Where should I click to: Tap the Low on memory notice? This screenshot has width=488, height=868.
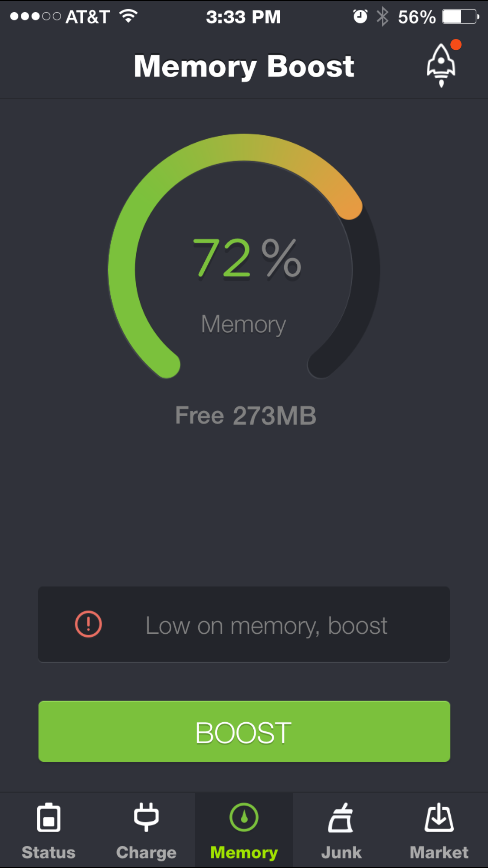(x=244, y=624)
